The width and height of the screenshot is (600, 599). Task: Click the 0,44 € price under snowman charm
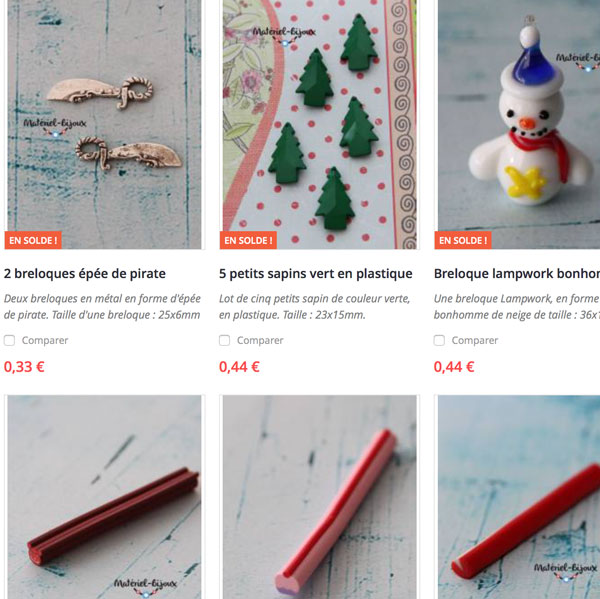(x=454, y=367)
